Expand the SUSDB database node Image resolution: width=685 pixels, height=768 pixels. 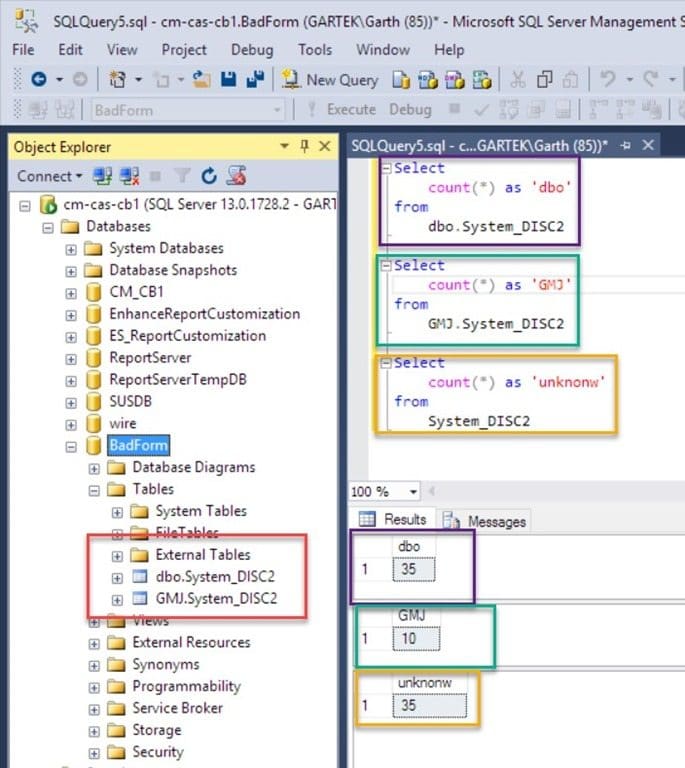point(71,403)
